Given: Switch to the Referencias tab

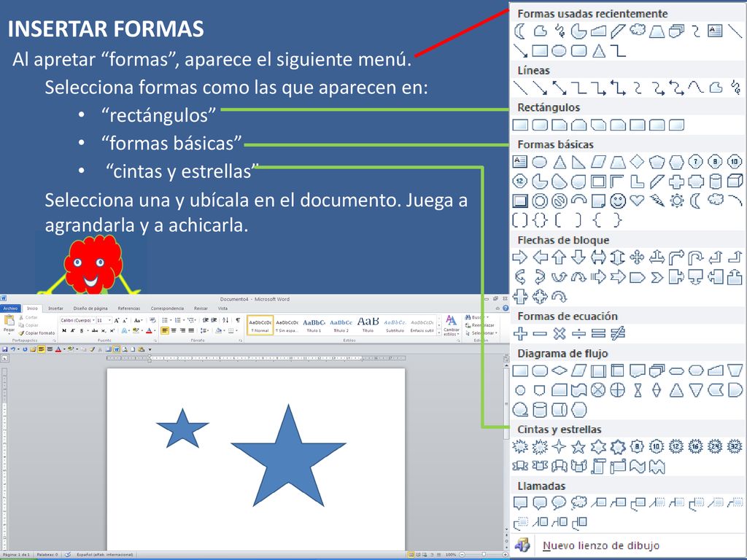Looking at the screenshot, I should 129,308.
